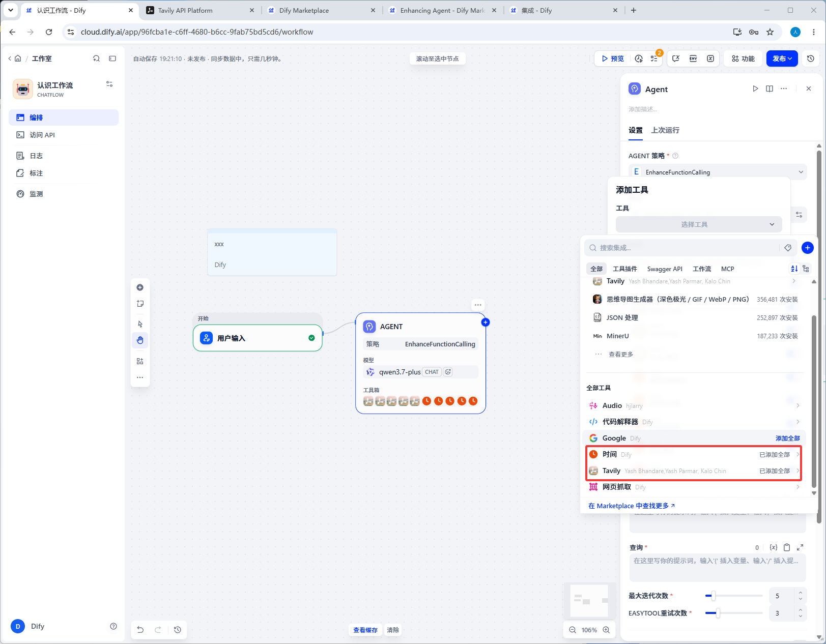Collapse the left sidebar panel icon

point(112,58)
